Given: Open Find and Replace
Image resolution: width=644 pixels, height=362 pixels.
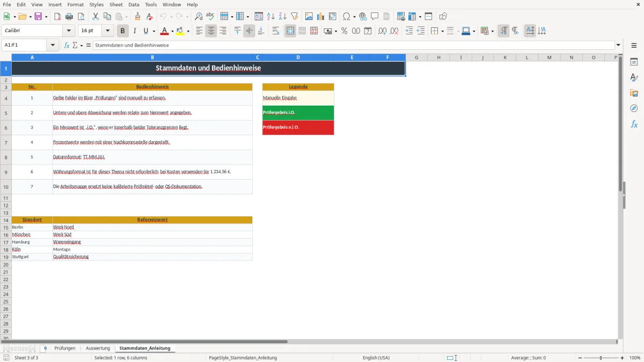Looking at the screenshot, I should (199, 17).
